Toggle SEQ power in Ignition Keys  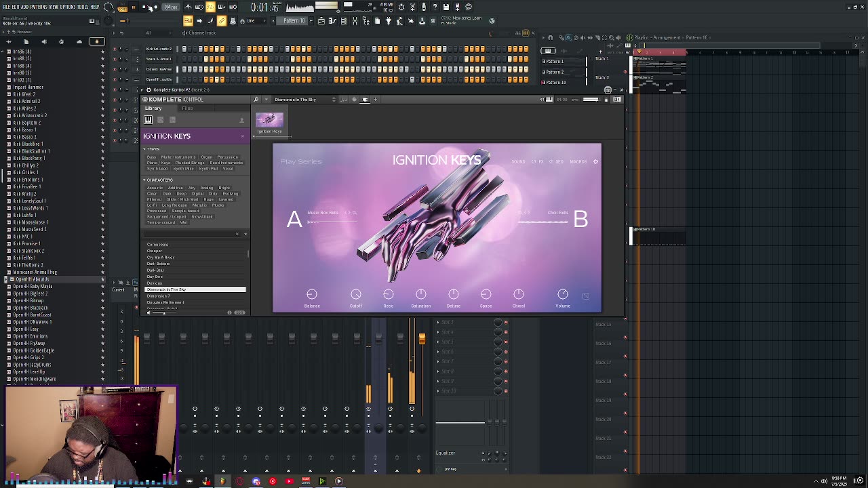pyautogui.click(x=551, y=161)
